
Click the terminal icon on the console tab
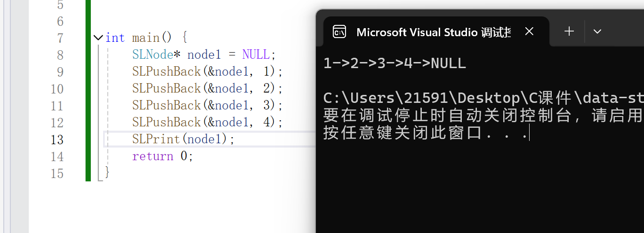[x=339, y=31]
